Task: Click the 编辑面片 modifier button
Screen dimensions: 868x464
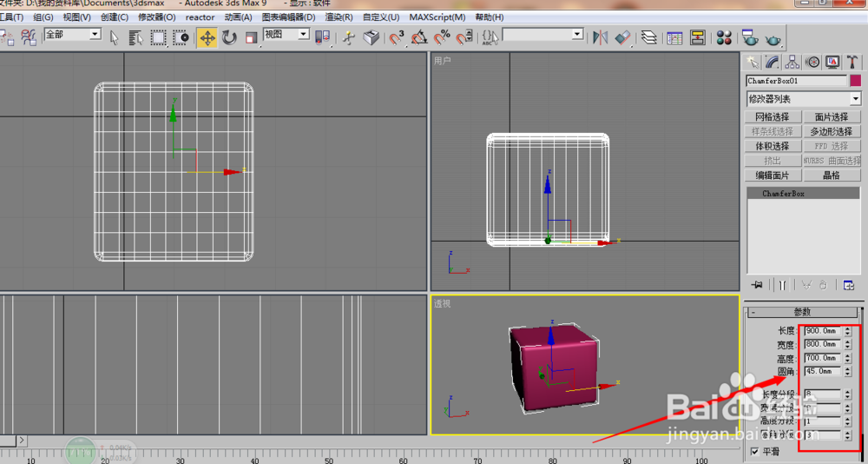Action: (773, 176)
